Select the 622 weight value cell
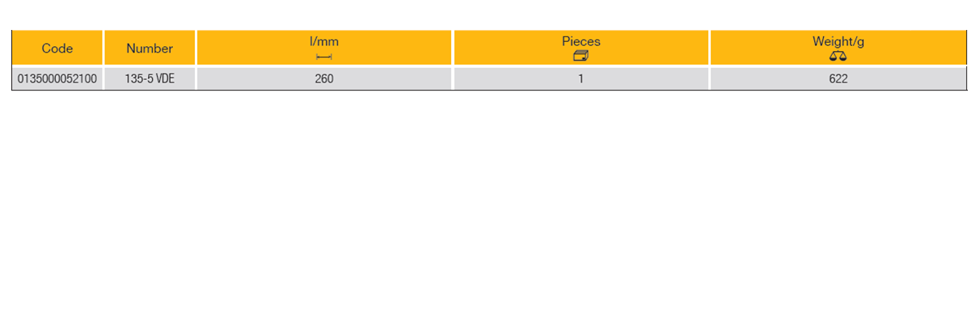The height and width of the screenshot is (326, 980). coord(838,79)
